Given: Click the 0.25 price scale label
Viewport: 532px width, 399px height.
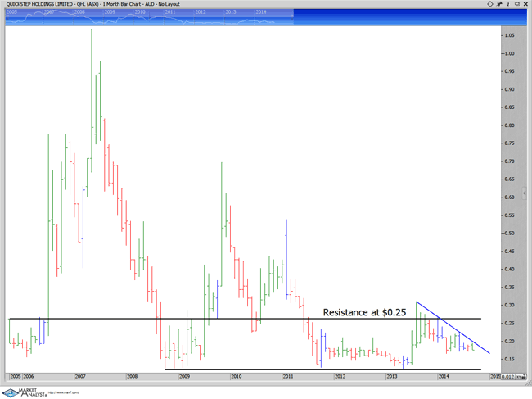Looking at the screenshot, I should [509, 323].
